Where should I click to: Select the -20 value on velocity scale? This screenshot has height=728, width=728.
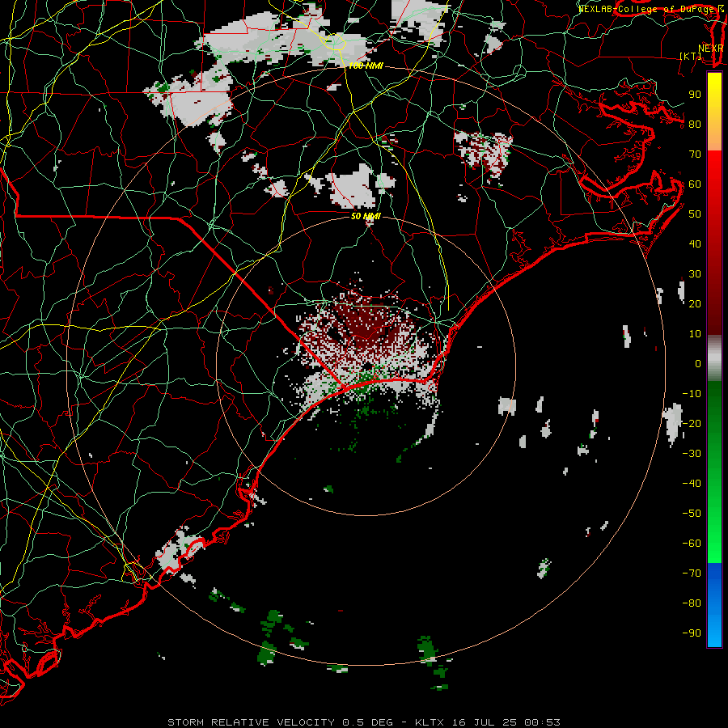(692, 423)
